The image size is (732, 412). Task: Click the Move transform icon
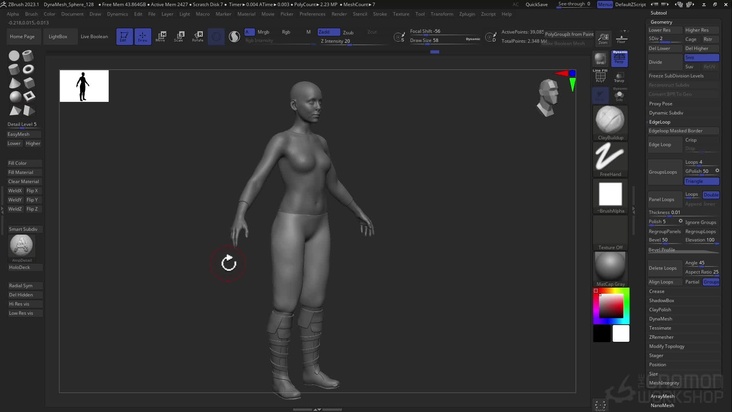coord(161,37)
